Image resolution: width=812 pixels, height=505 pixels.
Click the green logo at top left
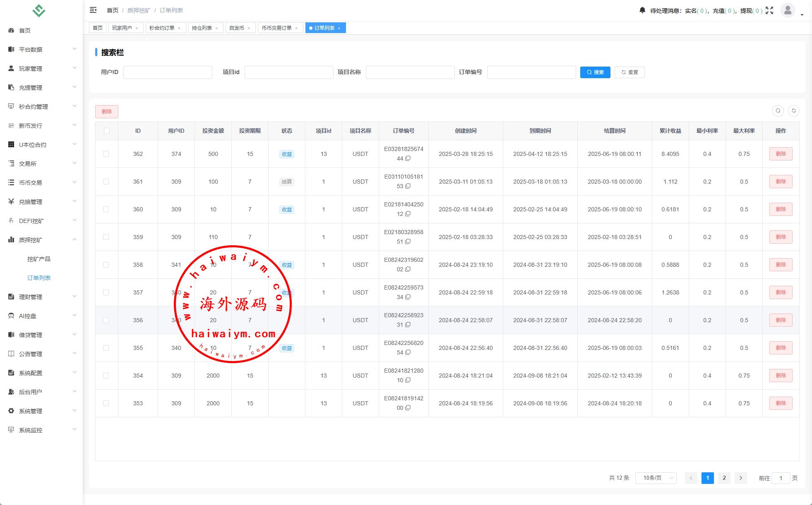(x=39, y=10)
